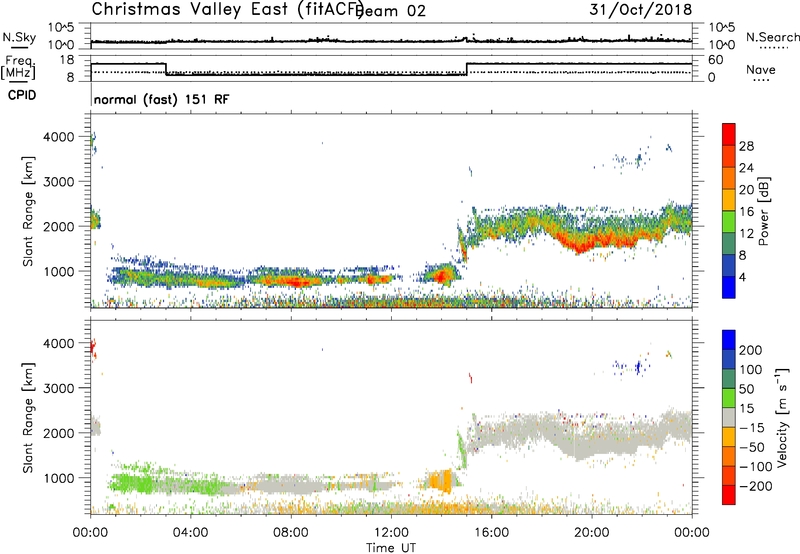Click the CPID label
The width and height of the screenshot is (800, 554).
tap(22, 95)
